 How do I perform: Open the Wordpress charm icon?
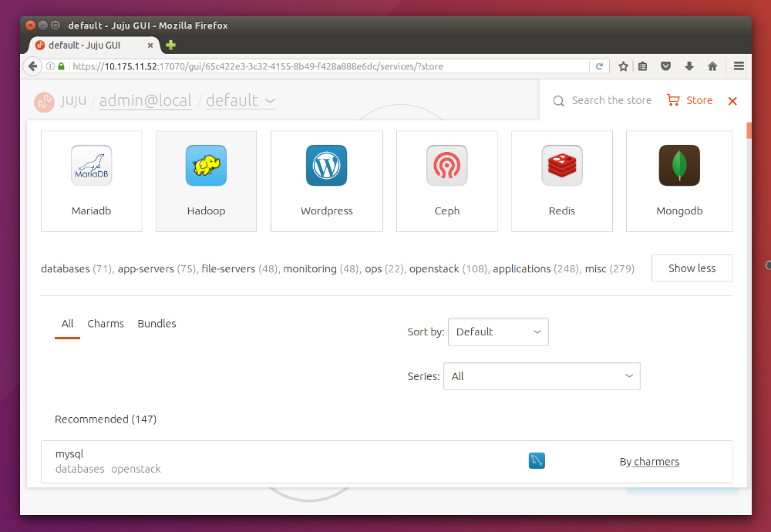[x=326, y=165]
